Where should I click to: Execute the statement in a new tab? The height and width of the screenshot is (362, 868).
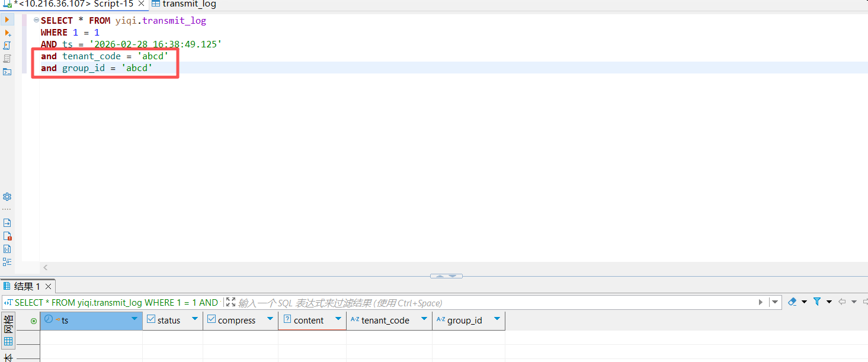(x=7, y=33)
